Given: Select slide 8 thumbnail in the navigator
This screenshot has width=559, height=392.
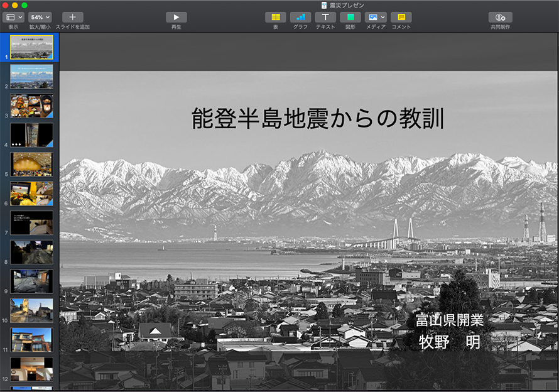Looking at the screenshot, I should click(x=32, y=252).
